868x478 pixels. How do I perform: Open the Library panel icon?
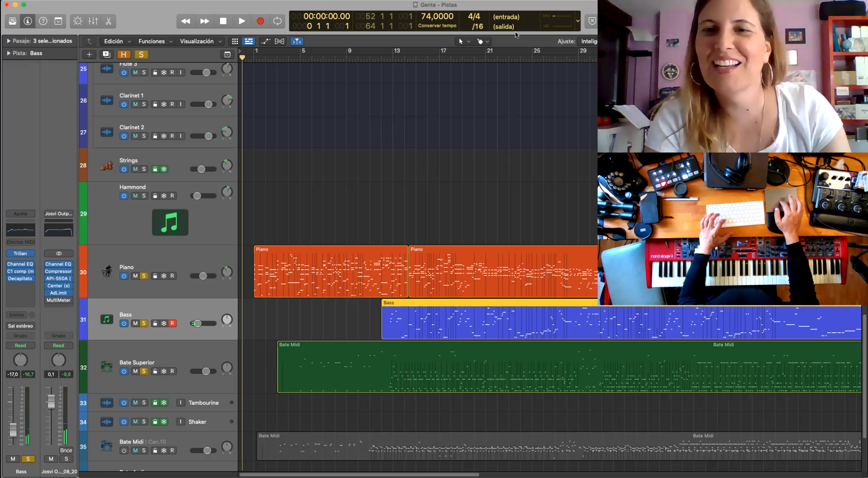coord(13,21)
